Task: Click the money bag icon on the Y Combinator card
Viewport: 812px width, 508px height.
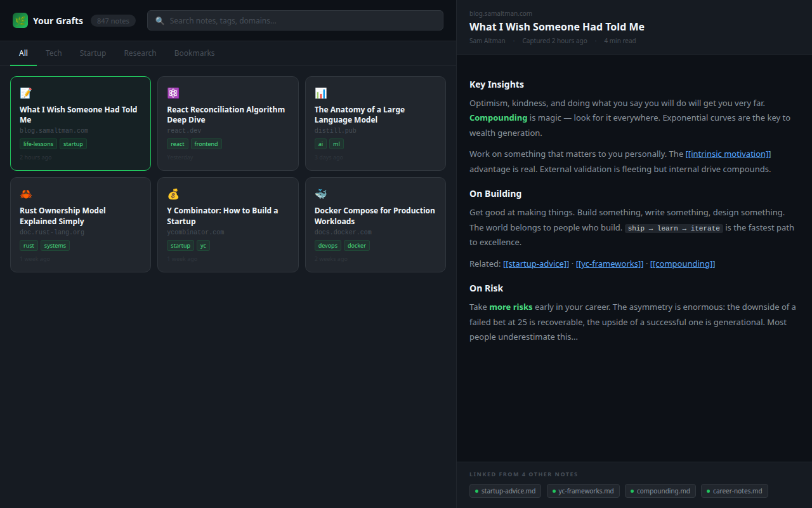Action: 173,194
